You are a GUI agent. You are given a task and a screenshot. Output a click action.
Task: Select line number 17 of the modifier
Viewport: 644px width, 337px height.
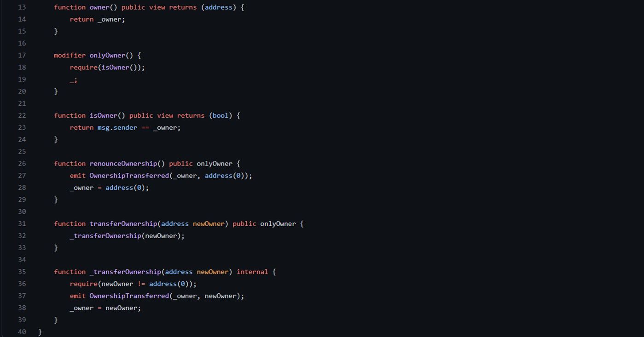point(22,55)
